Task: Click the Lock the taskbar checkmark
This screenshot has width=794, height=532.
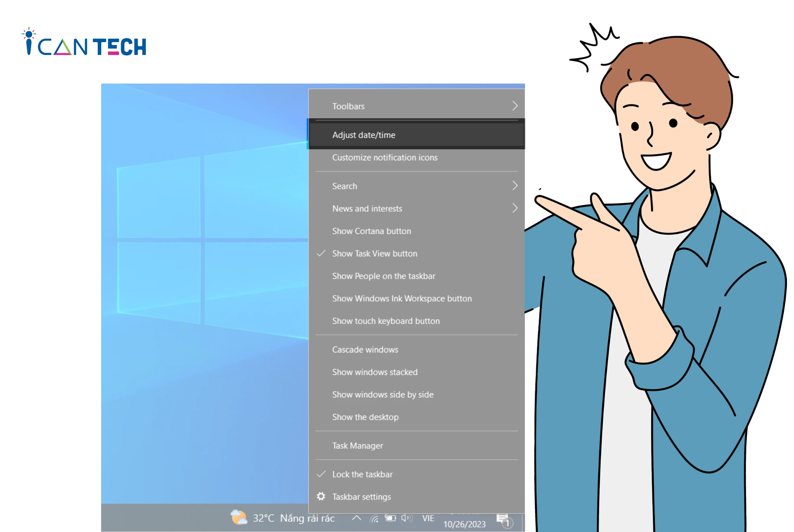Action: tap(321, 474)
